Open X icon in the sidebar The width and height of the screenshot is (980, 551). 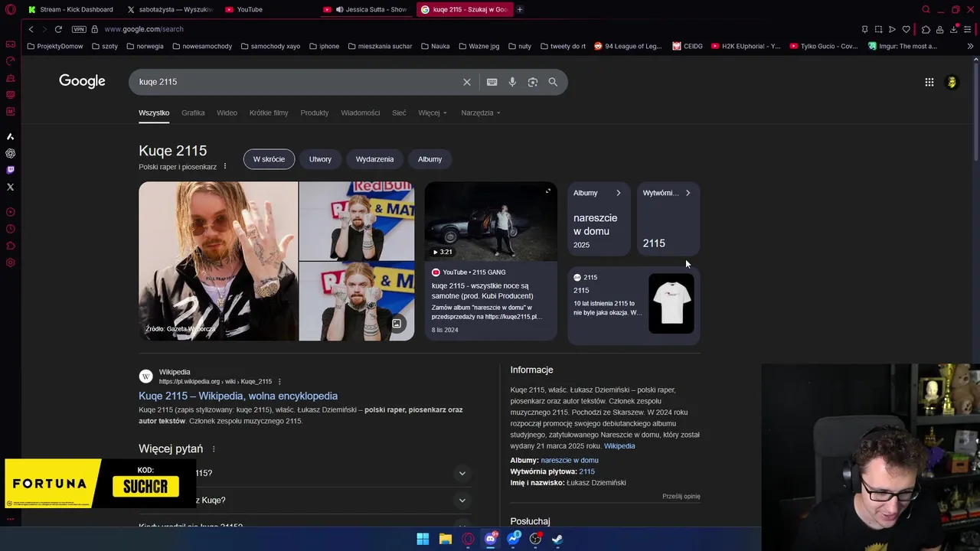coord(10,187)
